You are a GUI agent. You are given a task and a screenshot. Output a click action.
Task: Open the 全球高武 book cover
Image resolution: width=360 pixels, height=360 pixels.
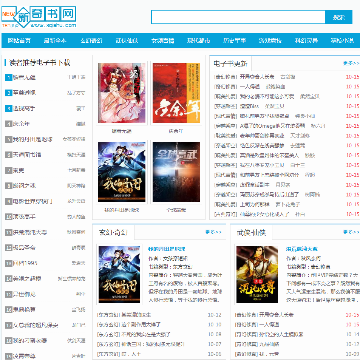pyautogui.click(x=176, y=172)
